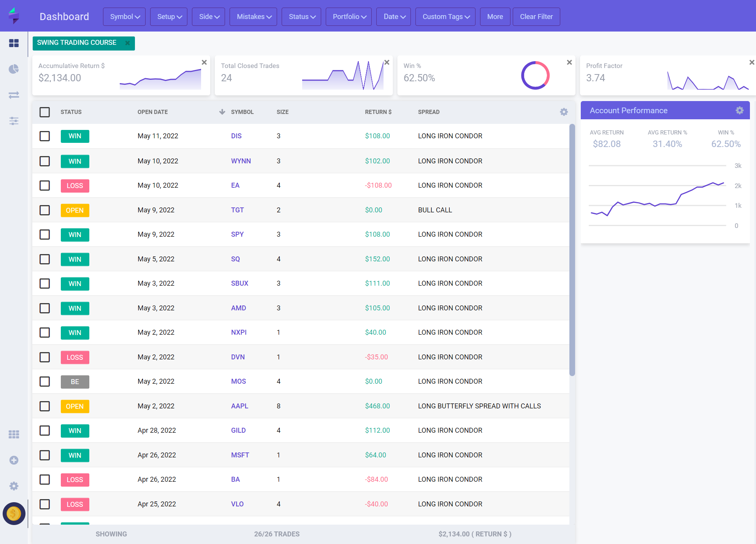Expand the Status filter dropdown

tap(301, 17)
